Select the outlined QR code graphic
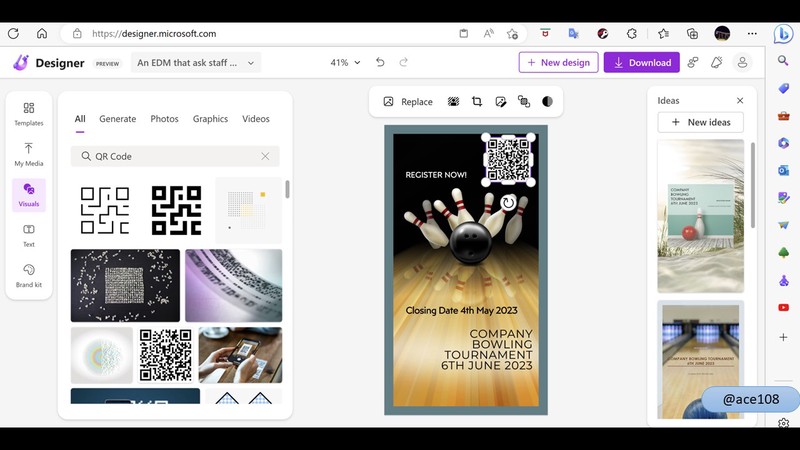 coord(105,210)
